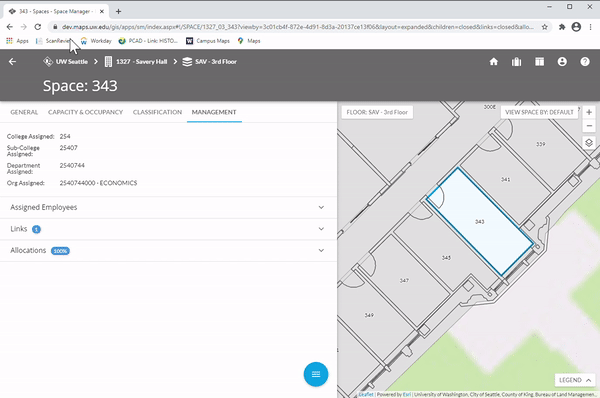
Task: Open the Help question mark icon
Action: click(x=585, y=62)
